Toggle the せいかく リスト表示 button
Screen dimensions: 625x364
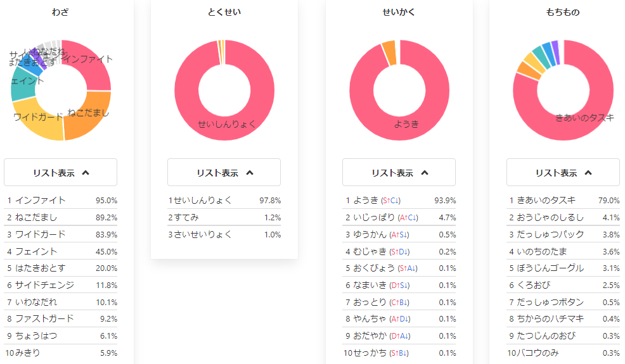(x=399, y=172)
